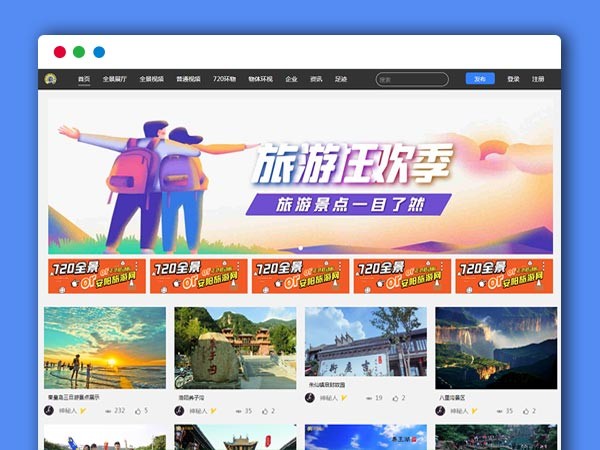Screen dimensions: 600x450
Task: Click the red dot in the window title bar
Action: [60, 52]
